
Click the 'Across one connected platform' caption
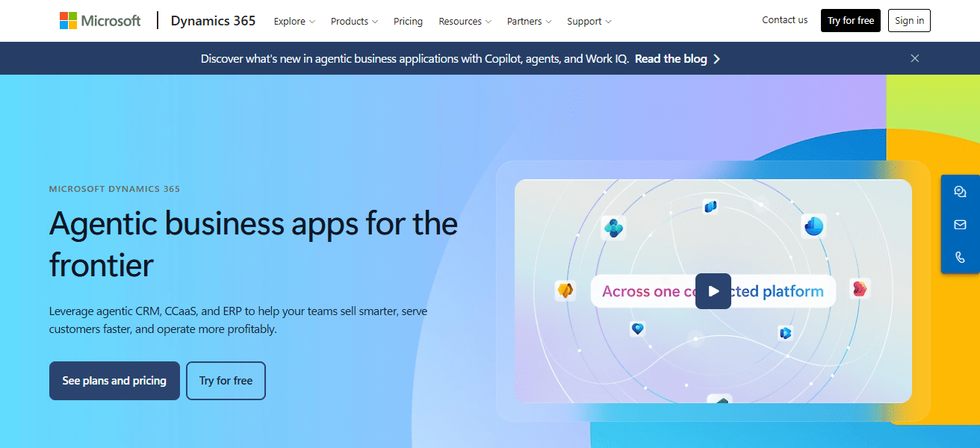click(713, 291)
